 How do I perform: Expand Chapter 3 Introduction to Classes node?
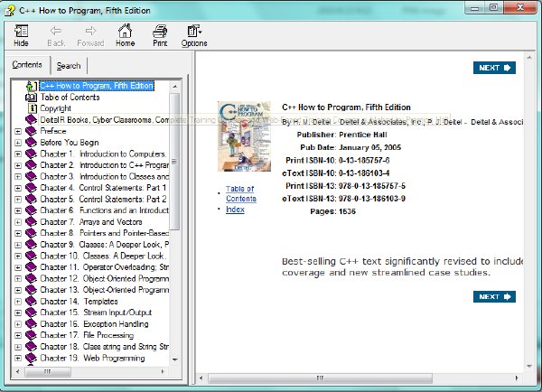pyautogui.click(x=18, y=177)
